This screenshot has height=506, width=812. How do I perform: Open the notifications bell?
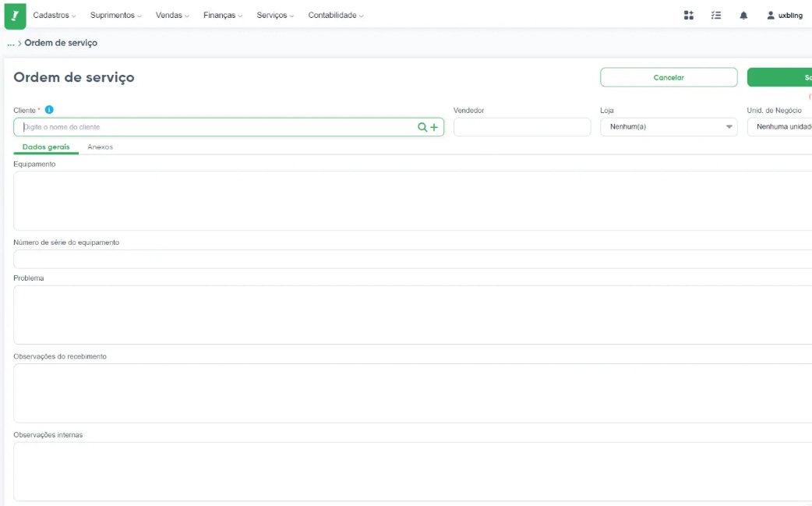coord(743,16)
